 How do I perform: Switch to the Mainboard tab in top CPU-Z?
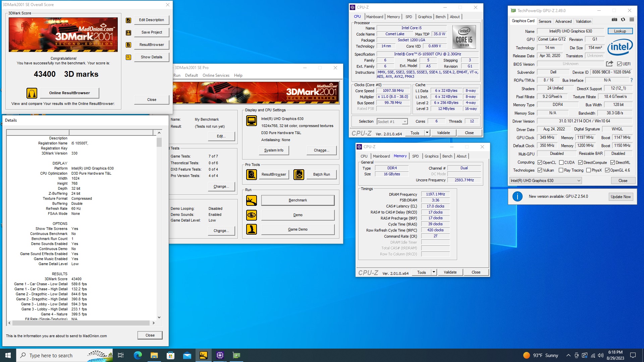click(x=375, y=17)
